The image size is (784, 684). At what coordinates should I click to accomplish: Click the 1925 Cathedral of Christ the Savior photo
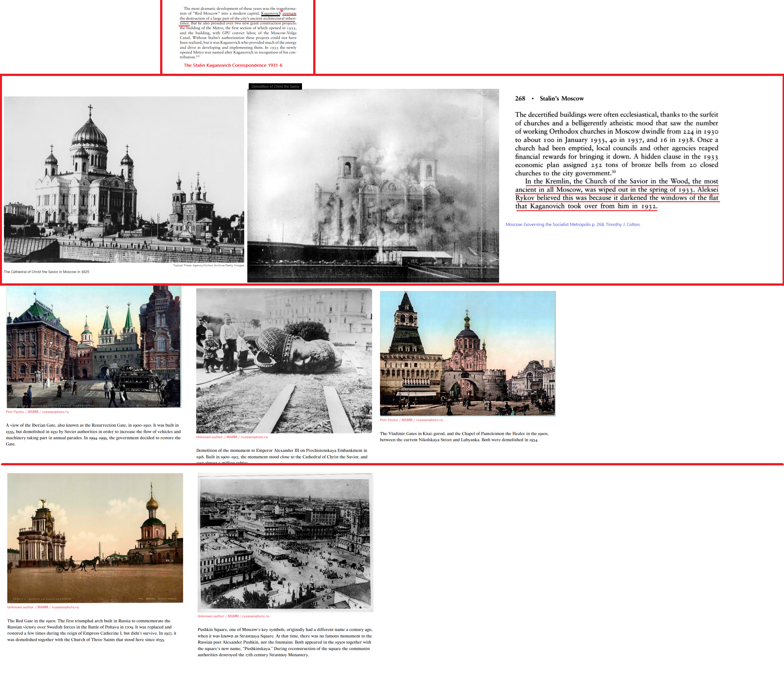pos(124,179)
